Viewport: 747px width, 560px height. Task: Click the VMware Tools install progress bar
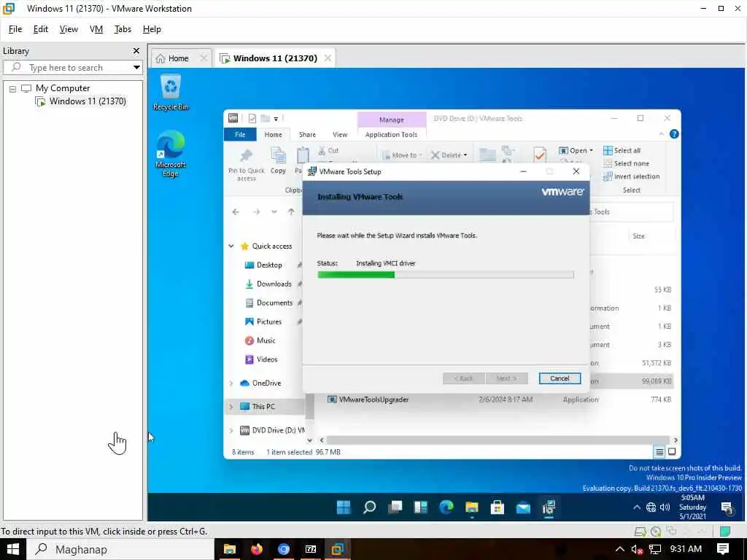pyautogui.click(x=446, y=275)
